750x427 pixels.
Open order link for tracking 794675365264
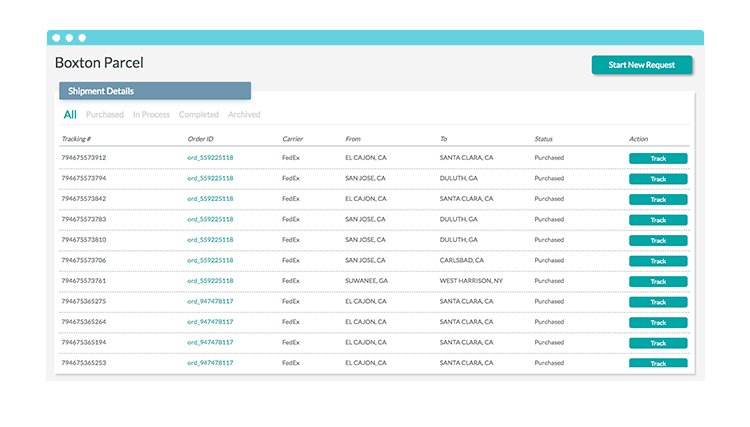[210, 322]
